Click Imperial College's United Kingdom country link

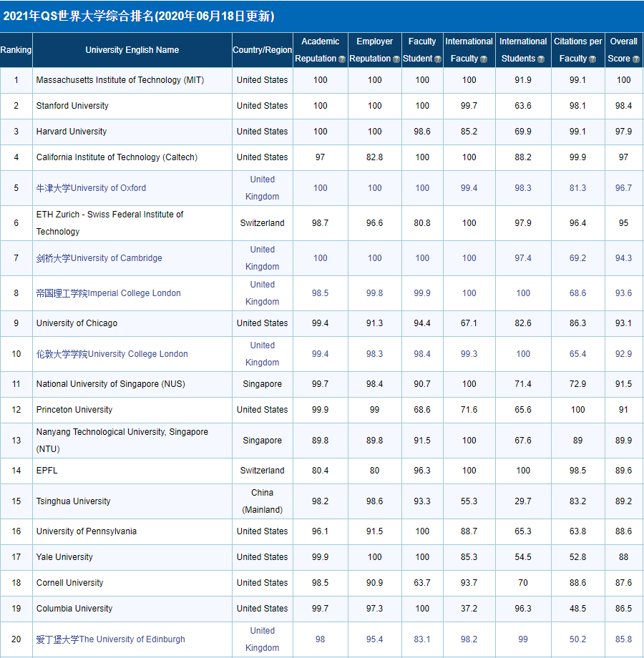pyautogui.click(x=263, y=293)
